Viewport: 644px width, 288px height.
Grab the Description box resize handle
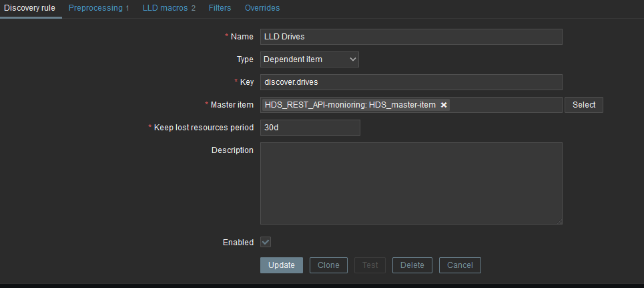(x=559, y=221)
